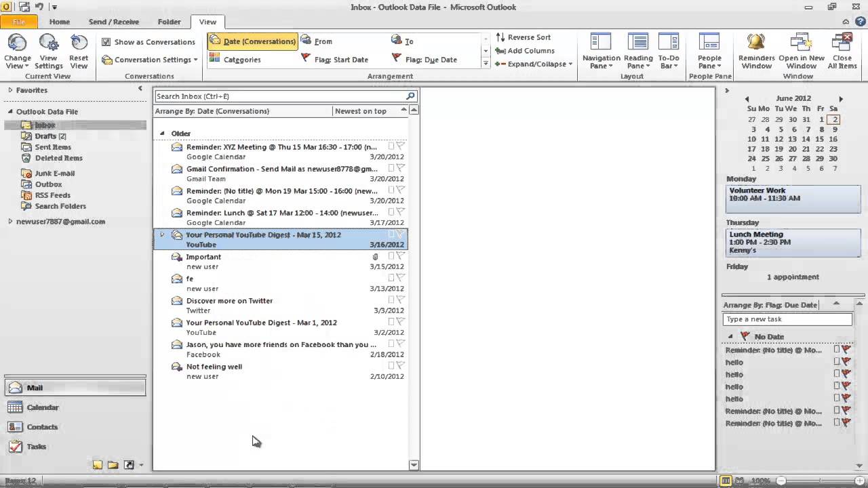
Task: Open the RSS Feeds folder
Action: point(52,195)
